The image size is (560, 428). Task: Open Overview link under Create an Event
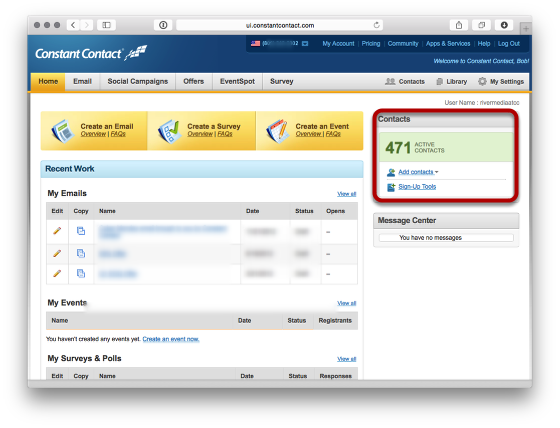[x=309, y=134]
